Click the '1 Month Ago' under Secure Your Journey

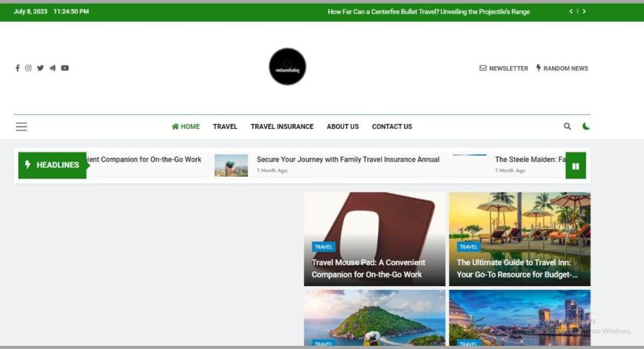pyautogui.click(x=272, y=170)
